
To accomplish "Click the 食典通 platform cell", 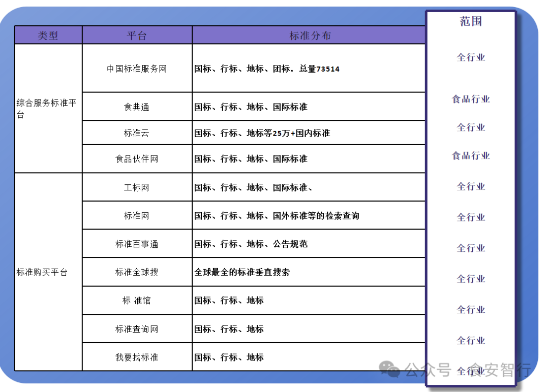I will point(137,107).
